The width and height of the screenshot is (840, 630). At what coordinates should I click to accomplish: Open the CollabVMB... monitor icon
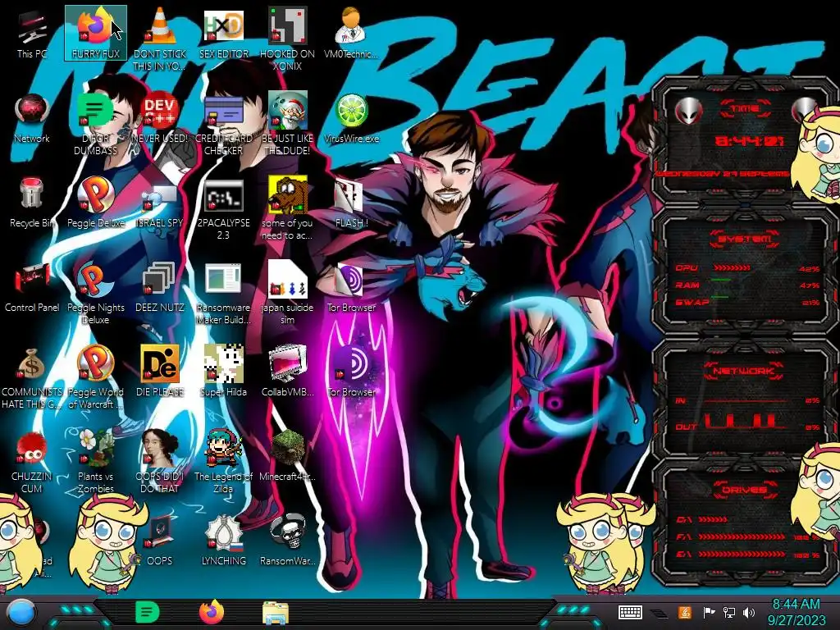click(x=288, y=372)
